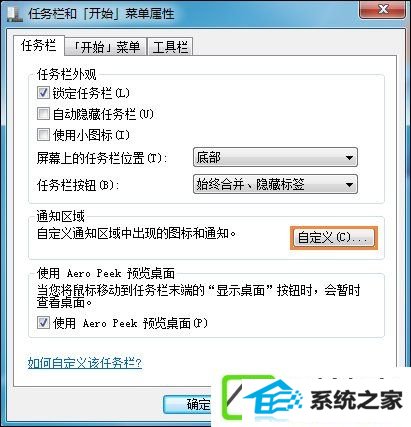Enable 使用小图标 checkbox
The height and width of the screenshot is (427, 411).
pos(43,135)
